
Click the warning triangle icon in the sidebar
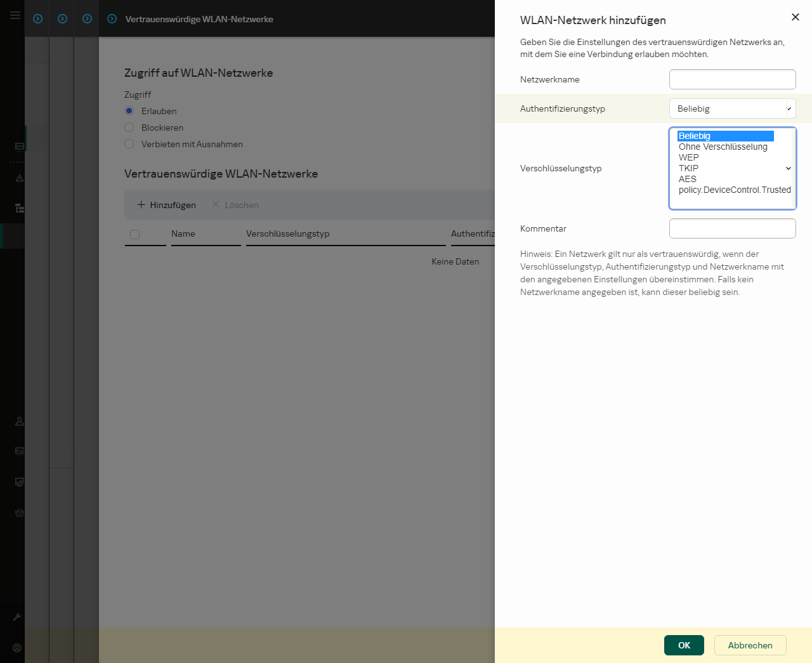click(x=20, y=178)
